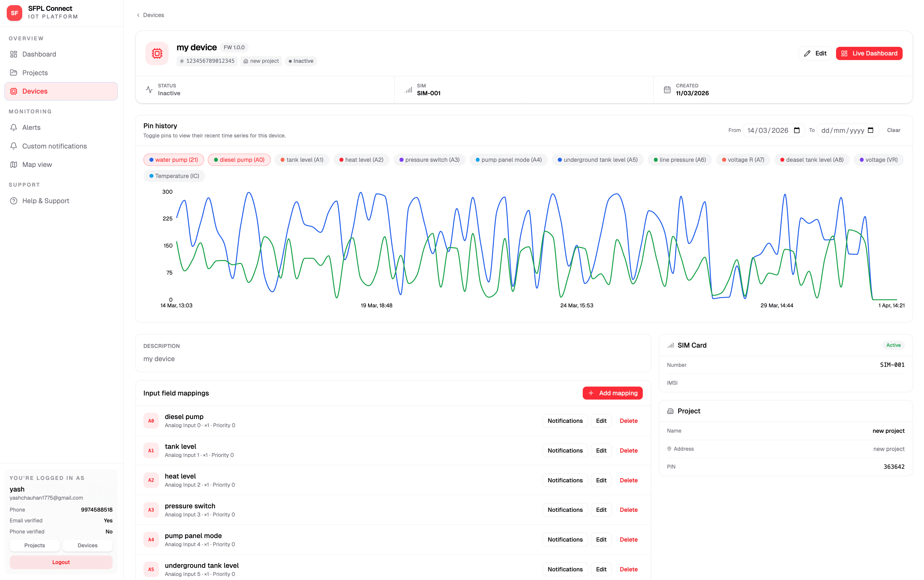Open the To date calendar picker
924x580 pixels.
point(870,130)
